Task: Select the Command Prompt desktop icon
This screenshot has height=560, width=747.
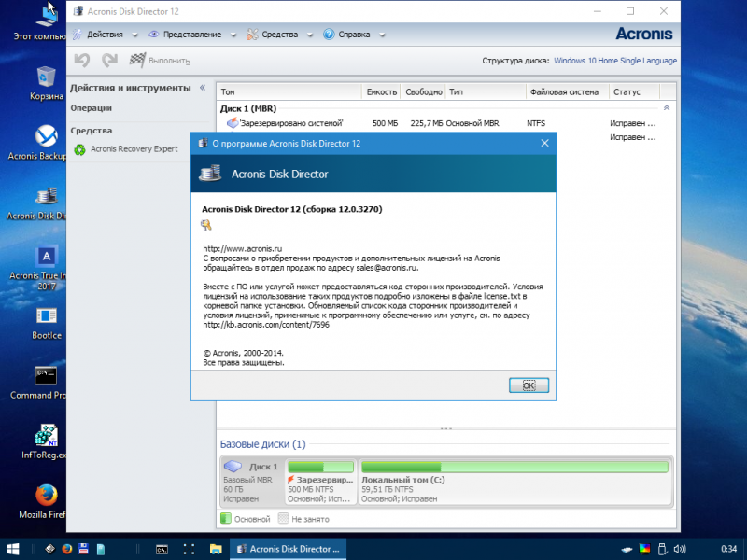Action: point(38,384)
